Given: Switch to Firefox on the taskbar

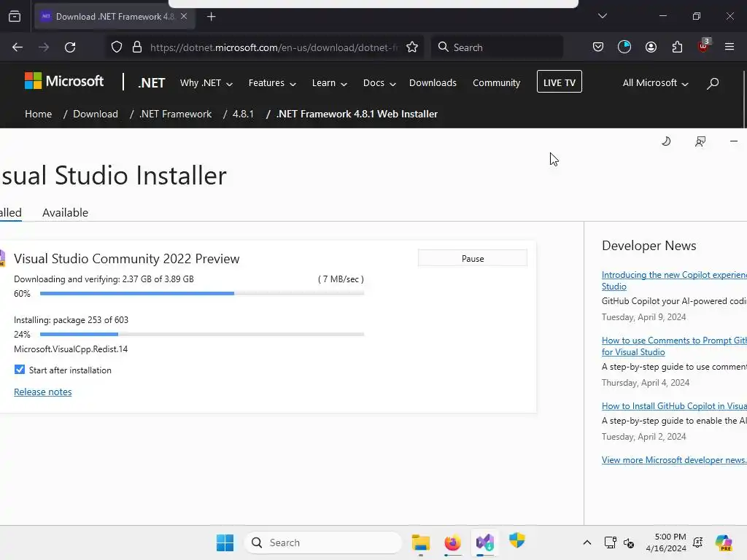Looking at the screenshot, I should 452,542.
